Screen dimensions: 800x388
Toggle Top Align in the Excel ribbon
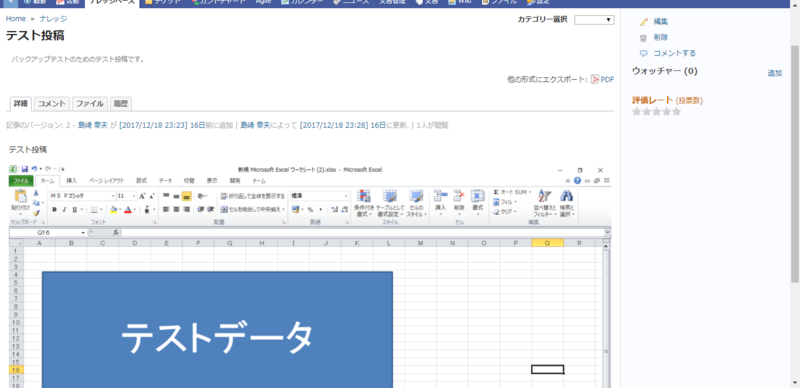[166, 196]
